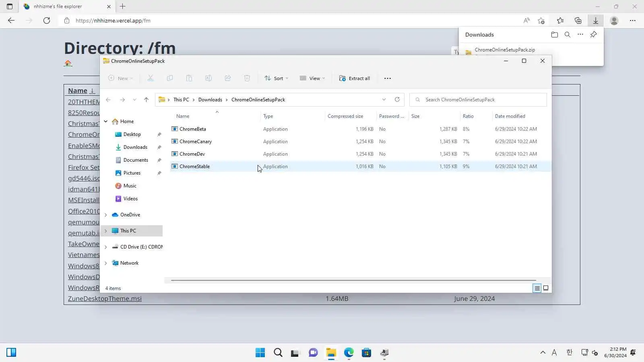Reload the nhhizme file explorer page
644x362 pixels.
[47, 21]
